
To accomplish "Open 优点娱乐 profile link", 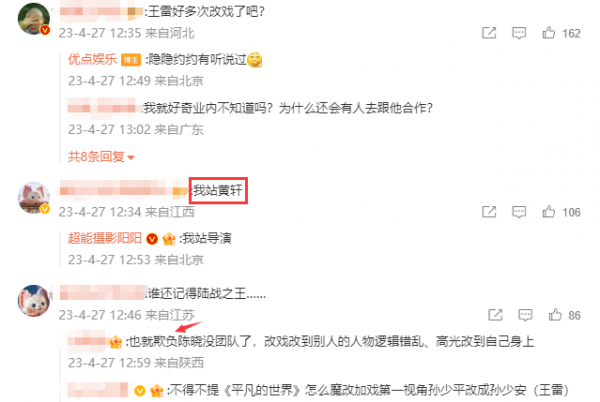I will pyautogui.click(x=92, y=59).
